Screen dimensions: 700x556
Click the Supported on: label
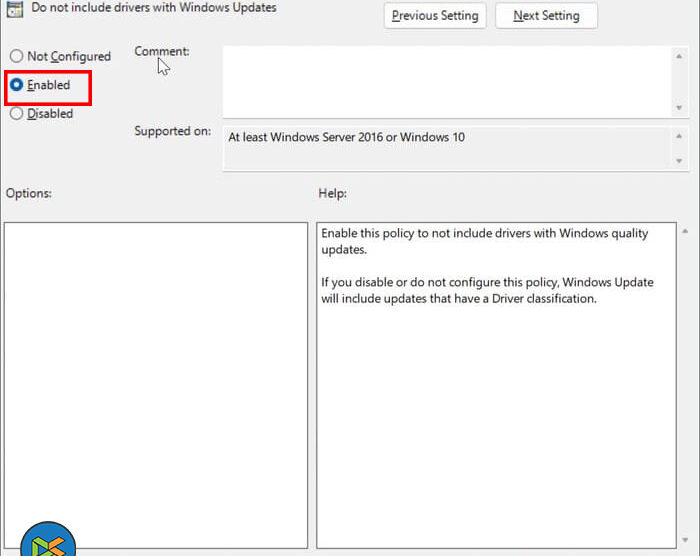(173, 131)
